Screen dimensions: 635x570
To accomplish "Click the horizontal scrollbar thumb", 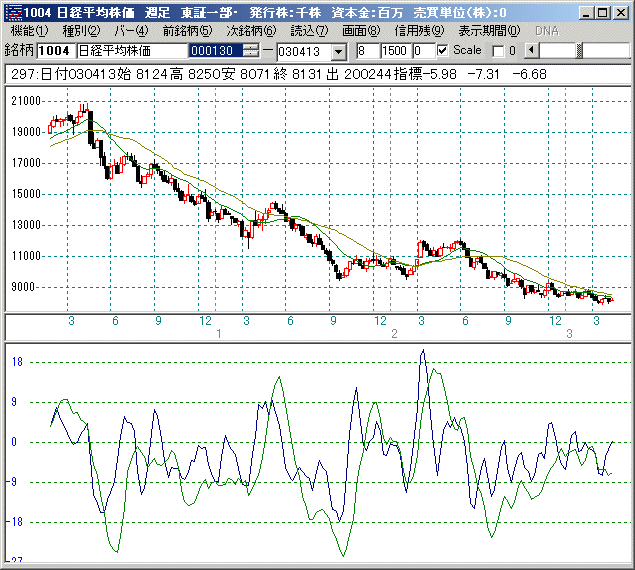I will point(580,50).
